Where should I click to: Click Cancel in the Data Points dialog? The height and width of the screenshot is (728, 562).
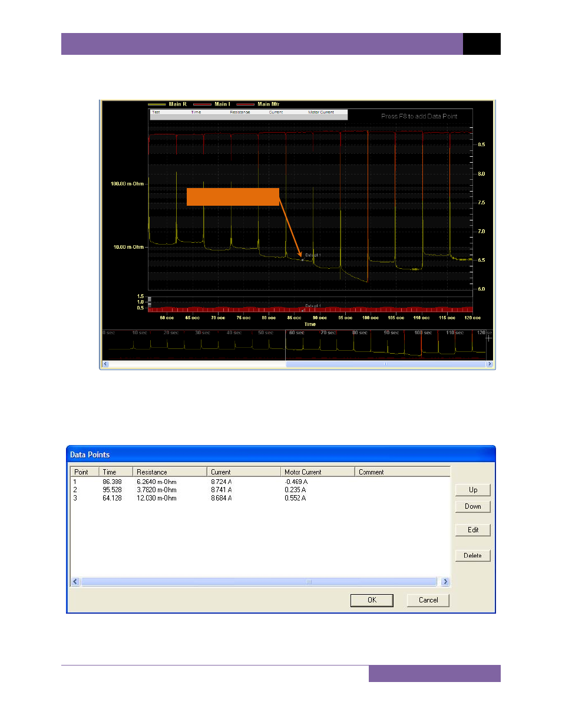(428, 600)
